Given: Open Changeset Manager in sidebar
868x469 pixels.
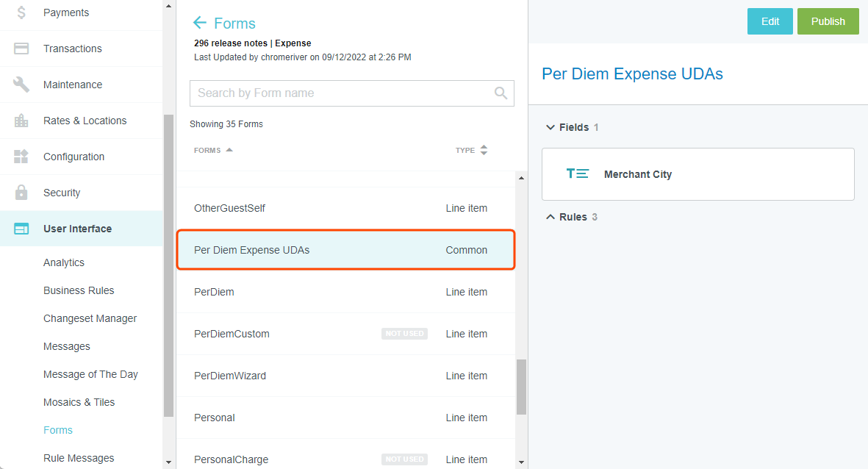Looking at the screenshot, I should click(90, 318).
